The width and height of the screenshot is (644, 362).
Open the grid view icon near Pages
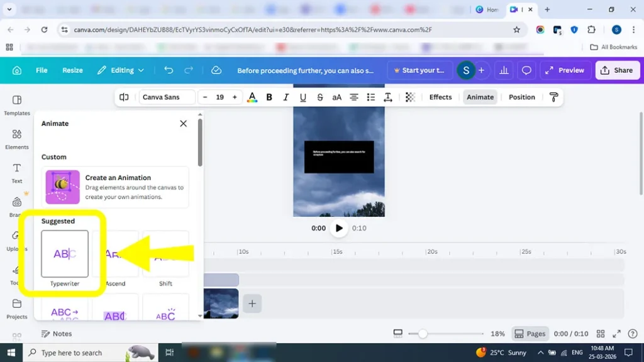point(601,334)
